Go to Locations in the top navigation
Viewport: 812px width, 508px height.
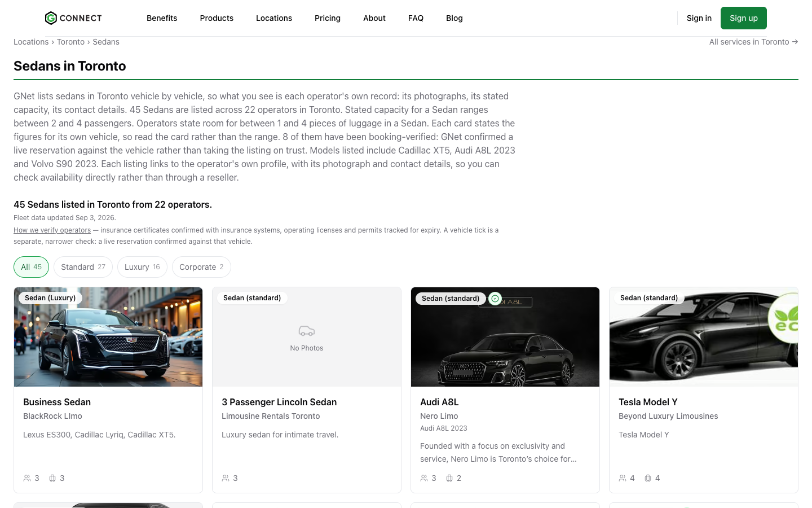274,18
